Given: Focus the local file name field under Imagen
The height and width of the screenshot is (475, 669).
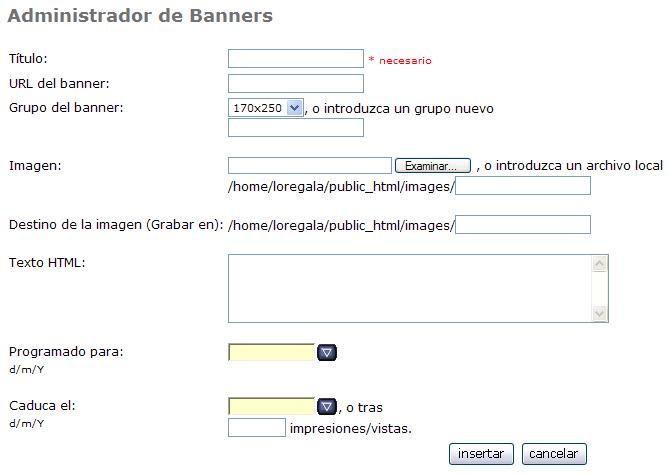Looking at the screenshot, I should [x=522, y=186].
